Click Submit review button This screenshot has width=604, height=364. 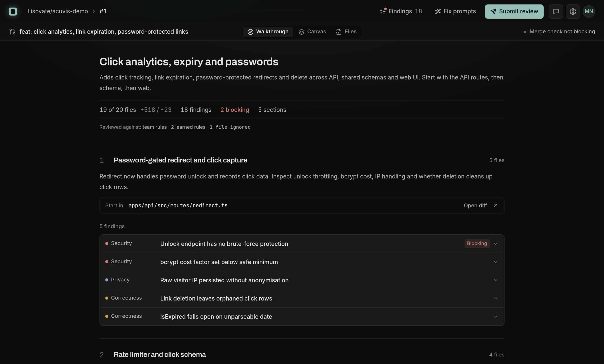tap(514, 11)
